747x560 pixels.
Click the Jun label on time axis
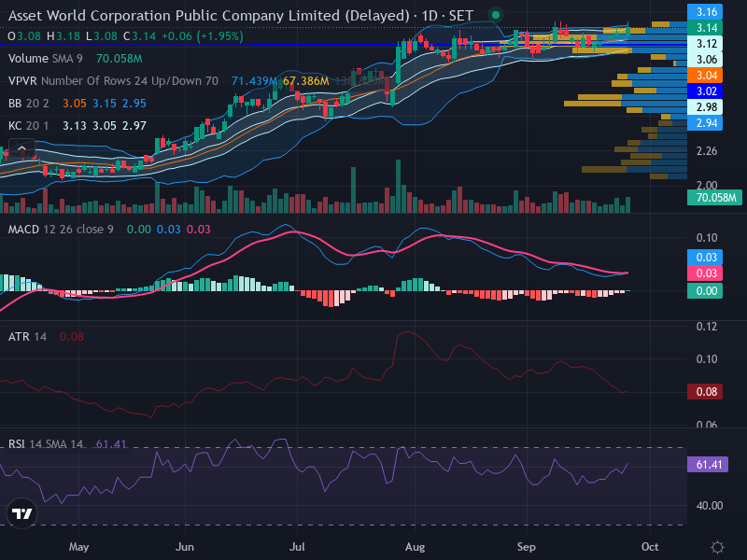(184, 547)
